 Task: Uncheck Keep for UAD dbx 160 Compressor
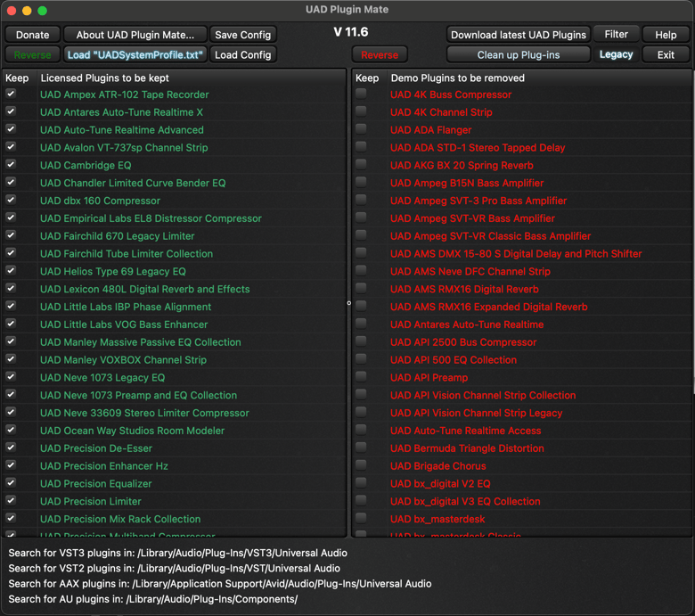click(x=11, y=200)
